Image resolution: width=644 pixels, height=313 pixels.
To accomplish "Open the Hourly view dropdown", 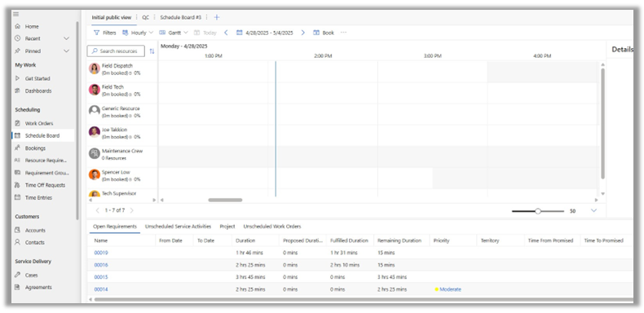I will click(138, 33).
